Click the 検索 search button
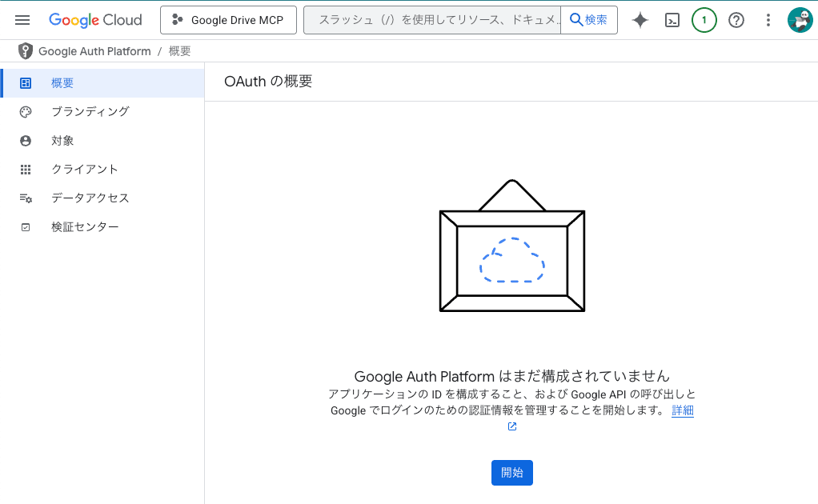This screenshot has width=818, height=504. pos(589,20)
